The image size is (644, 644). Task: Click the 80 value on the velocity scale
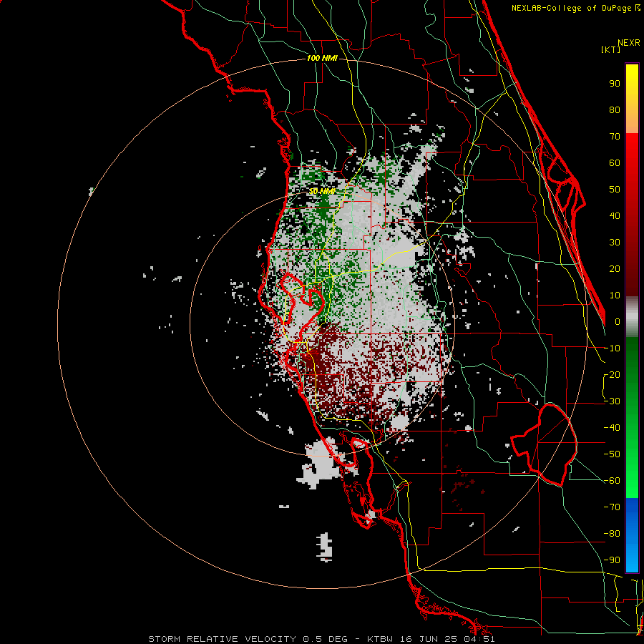615,110
